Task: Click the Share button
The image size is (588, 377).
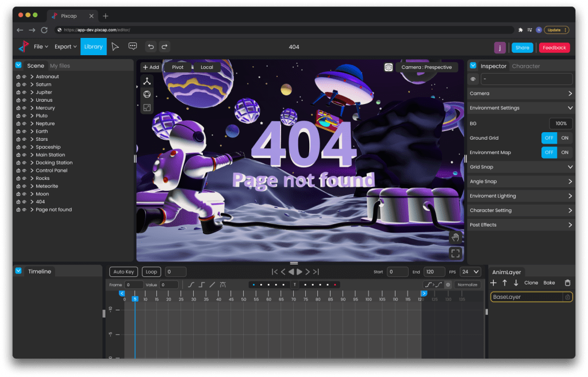Action: (x=522, y=48)
